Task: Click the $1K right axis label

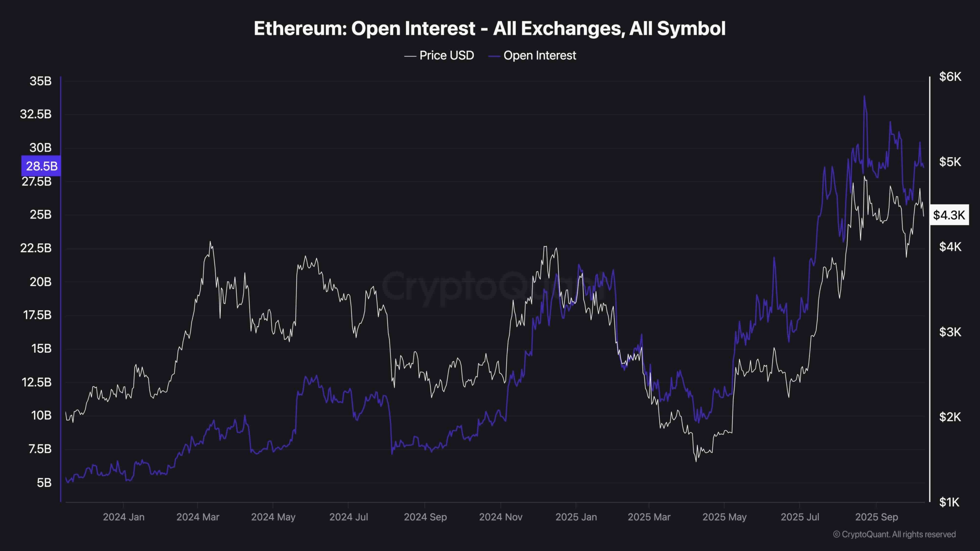Action: pos(950,502)
